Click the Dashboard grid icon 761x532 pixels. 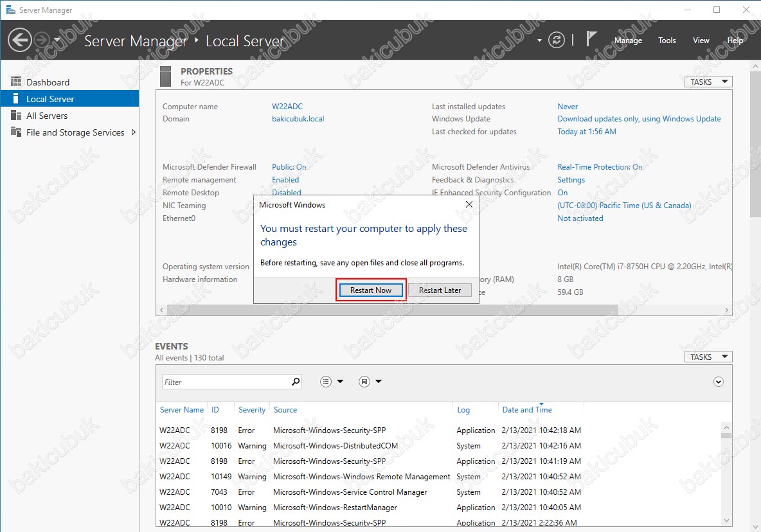pos(16,82)
